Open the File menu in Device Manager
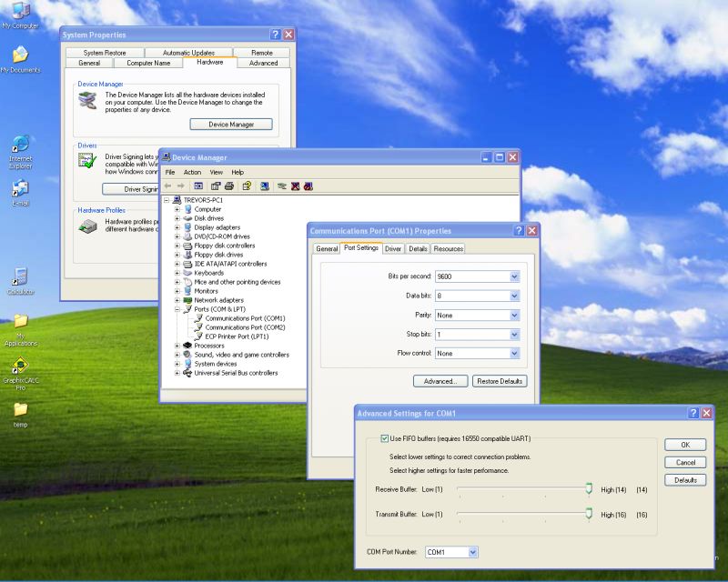Viewport: 728px width, 582px height. point(170,172)
